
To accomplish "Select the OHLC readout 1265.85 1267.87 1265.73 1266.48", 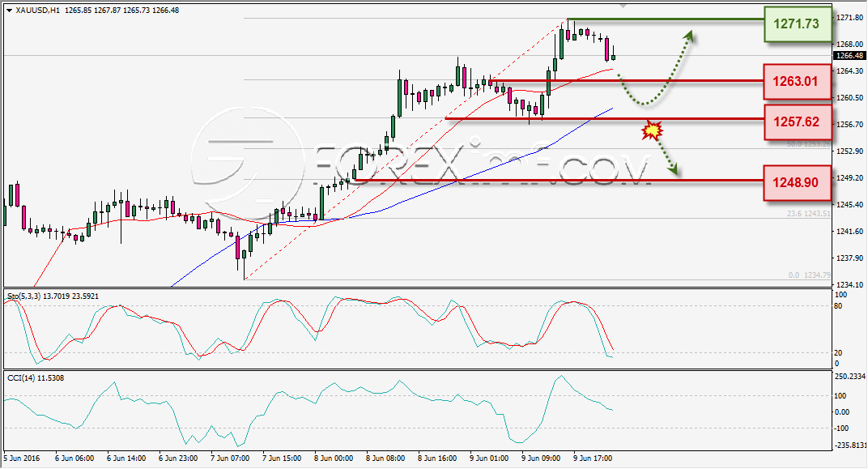I will point(121,10).
